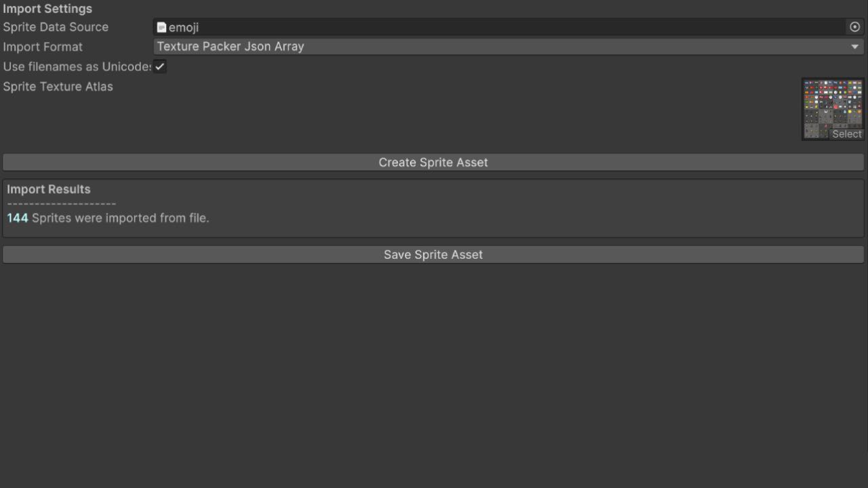Click the Import Results section header

pos(48,189)
